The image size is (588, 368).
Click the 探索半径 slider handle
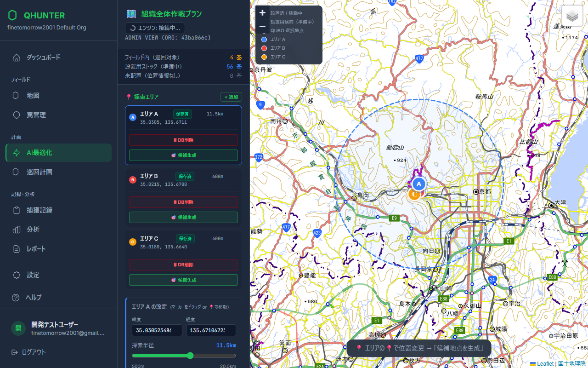pos(190,356)
